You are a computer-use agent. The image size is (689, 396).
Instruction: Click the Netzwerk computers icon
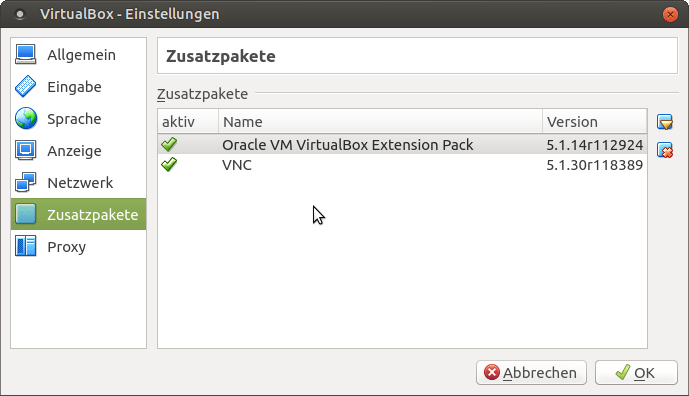click(x=25, y=182)
